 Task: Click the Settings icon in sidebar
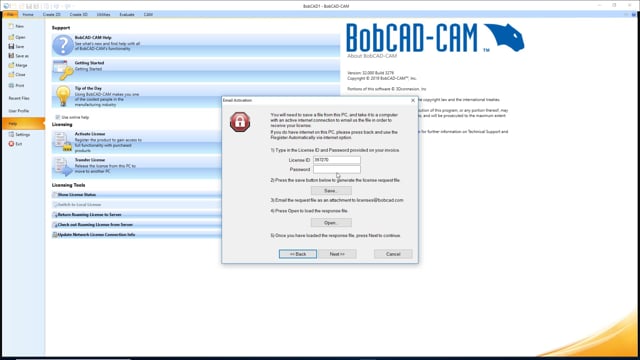[11, 134]
